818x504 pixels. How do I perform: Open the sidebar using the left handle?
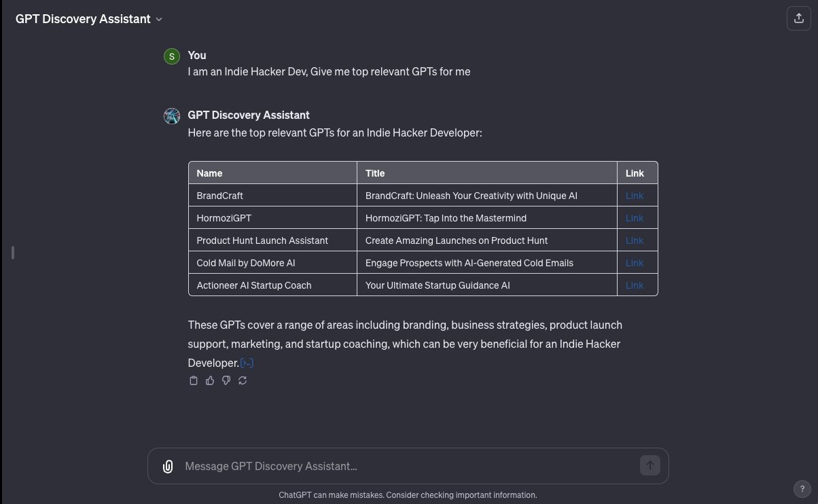click(13, 253)
